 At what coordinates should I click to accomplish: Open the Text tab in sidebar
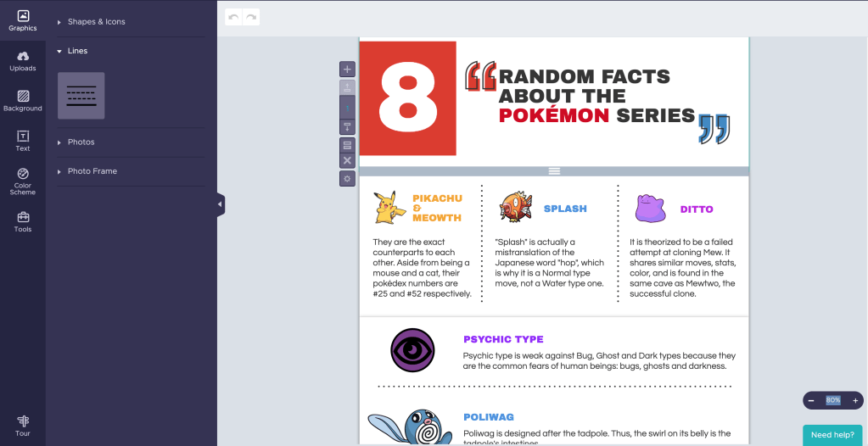point(23,141)
